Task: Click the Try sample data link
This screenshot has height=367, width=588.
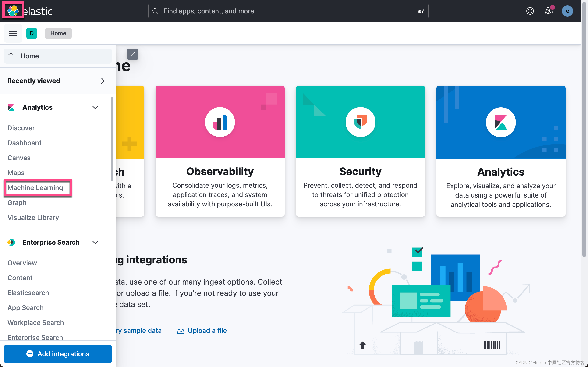Action: point(139,331)
